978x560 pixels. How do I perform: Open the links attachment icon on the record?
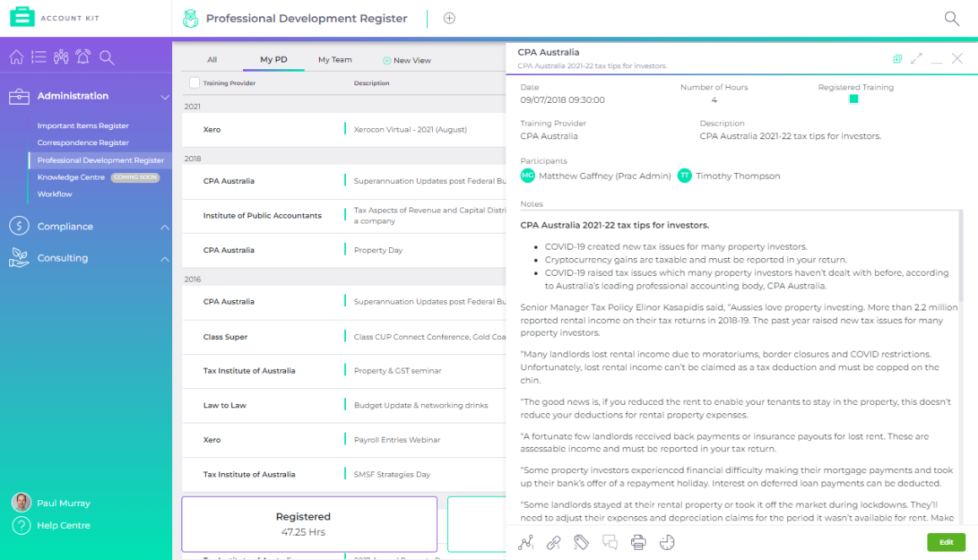pos(553,542)
